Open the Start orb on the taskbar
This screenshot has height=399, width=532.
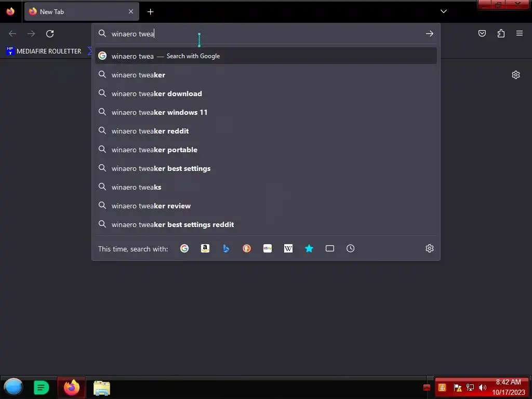[13, 387]
